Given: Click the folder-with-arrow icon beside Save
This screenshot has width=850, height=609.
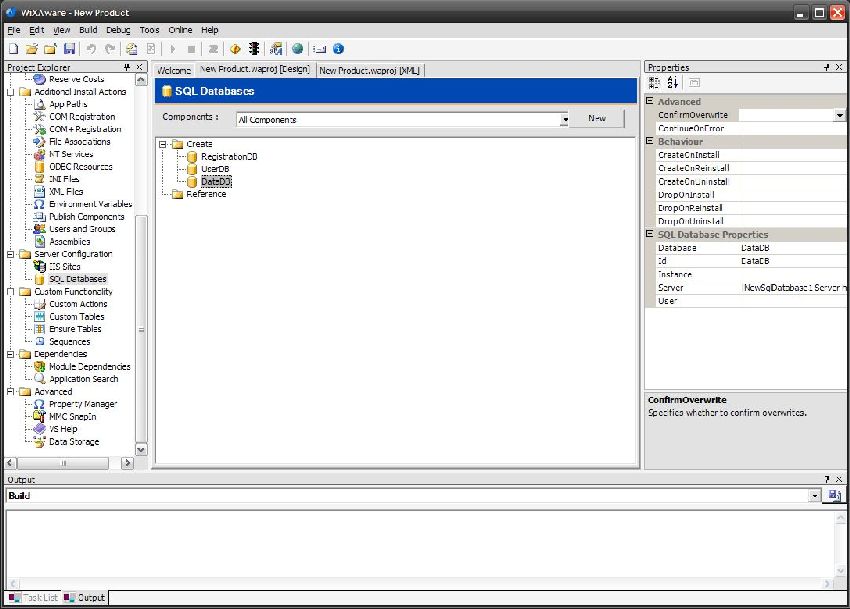Looking at the screenshot, I should 50,49.
